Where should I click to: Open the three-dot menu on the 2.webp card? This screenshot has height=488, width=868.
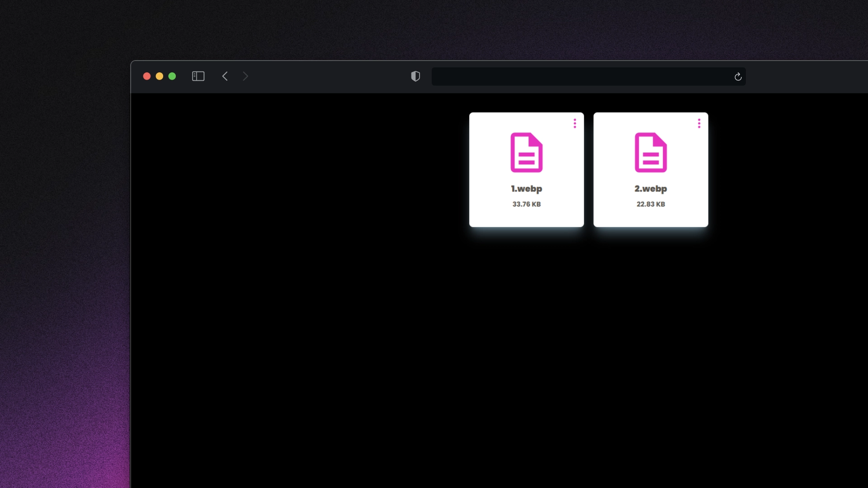698,123
